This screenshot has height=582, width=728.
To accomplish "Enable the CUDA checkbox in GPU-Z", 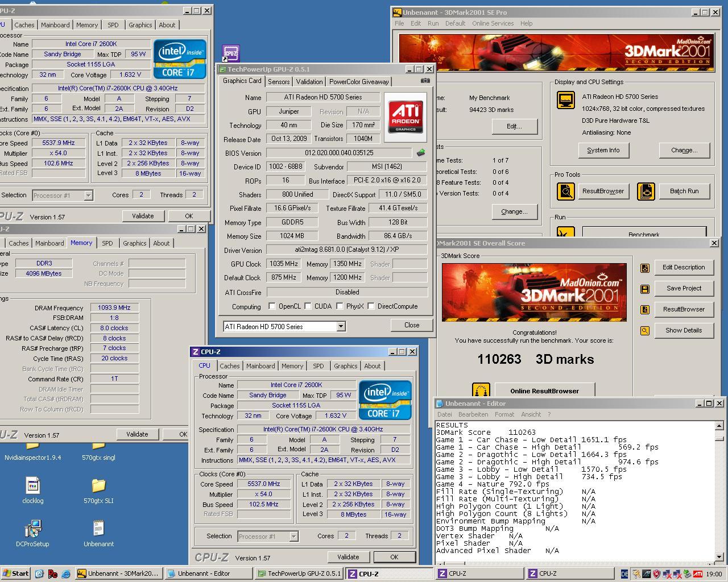I will (x=308, y=306).
